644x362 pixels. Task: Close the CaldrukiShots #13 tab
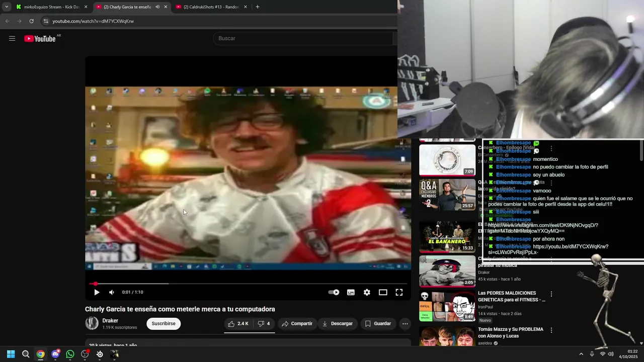(246, 7)
